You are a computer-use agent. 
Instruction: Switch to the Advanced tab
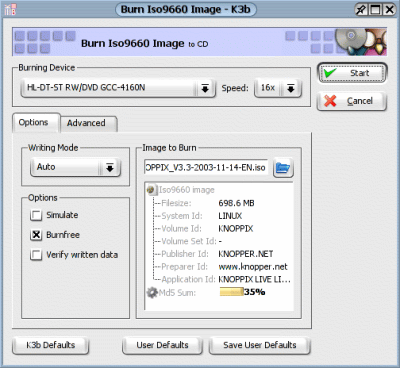[x=86, y=123]
